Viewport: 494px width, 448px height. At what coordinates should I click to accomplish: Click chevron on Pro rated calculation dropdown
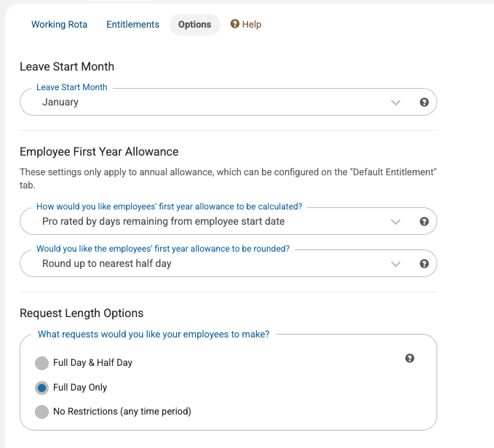(395, 222)
